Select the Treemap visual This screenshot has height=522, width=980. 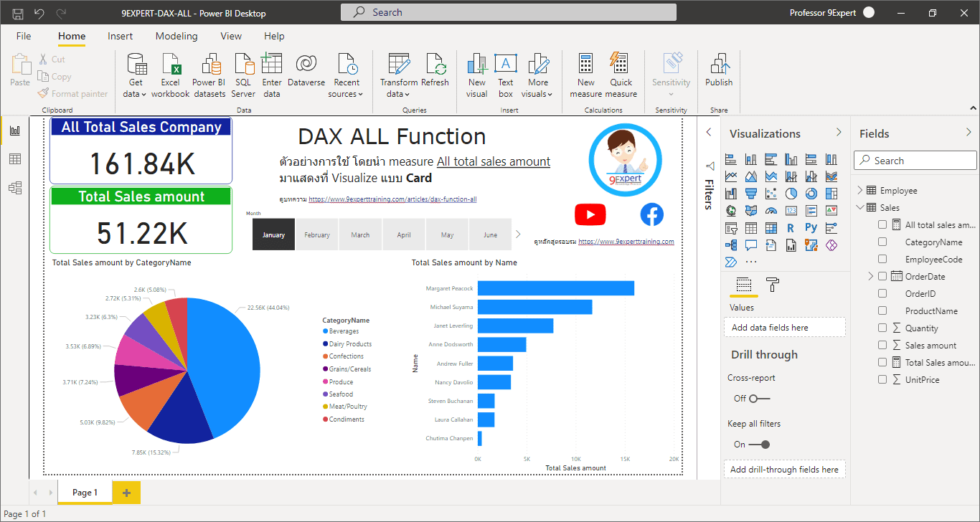pyautogui.click(x=831, y=193)
